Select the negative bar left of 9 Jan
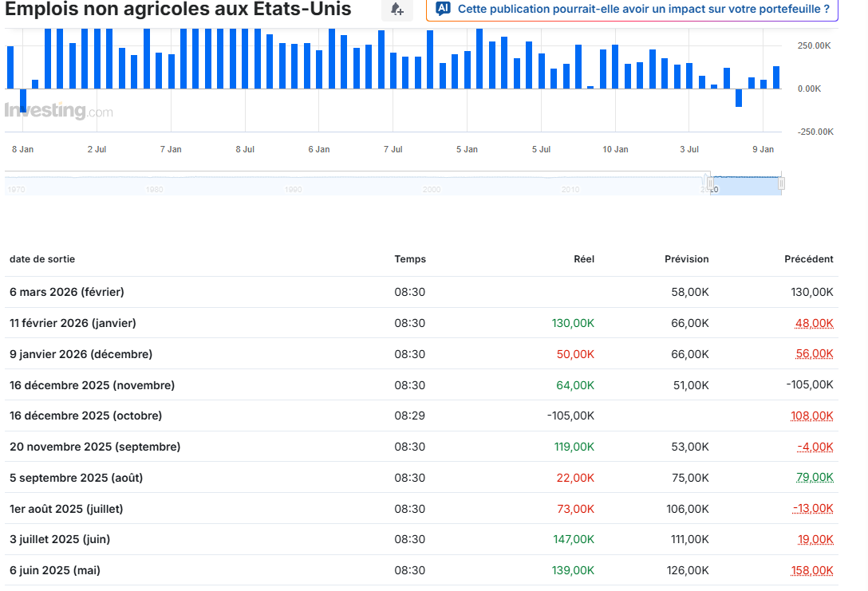The height and width of the screenshot is (591, 868). pos(739,97)
